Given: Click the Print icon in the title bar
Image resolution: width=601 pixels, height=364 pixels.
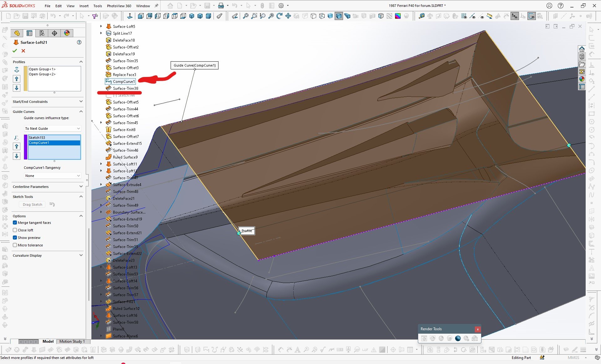Looking at the screenshot, I should click(x=221, y=6).
